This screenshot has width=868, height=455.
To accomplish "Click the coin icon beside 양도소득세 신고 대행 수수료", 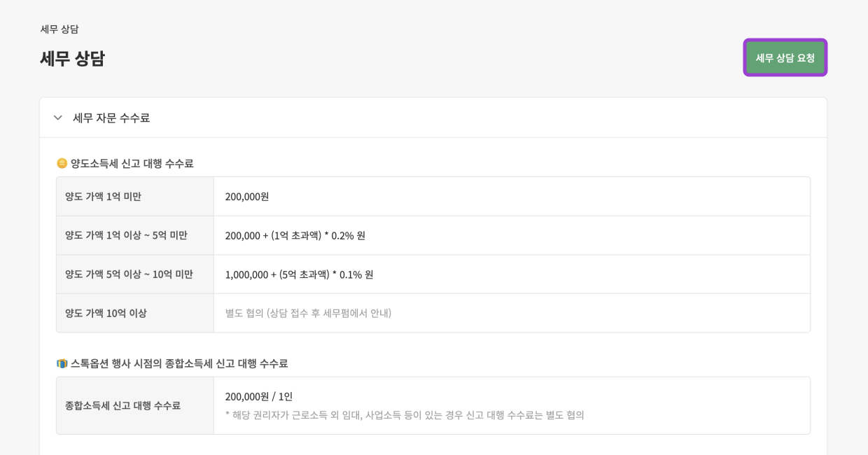I will tap(62, 163).
